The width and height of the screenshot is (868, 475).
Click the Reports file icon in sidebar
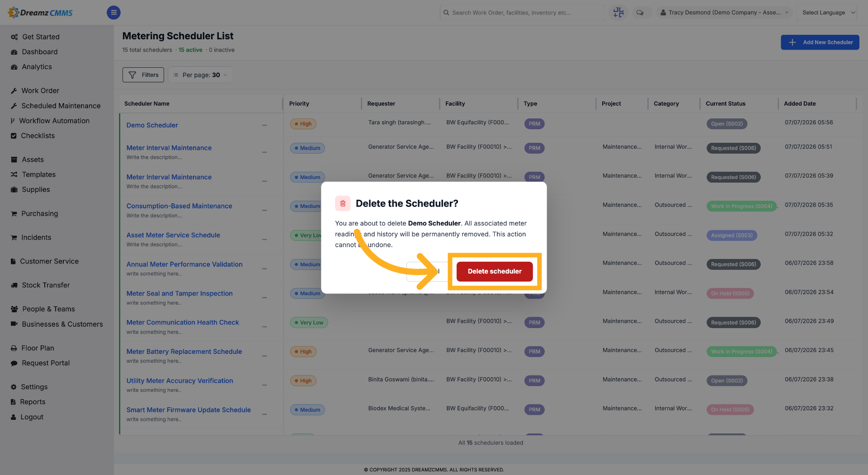(x=13, y=402)
